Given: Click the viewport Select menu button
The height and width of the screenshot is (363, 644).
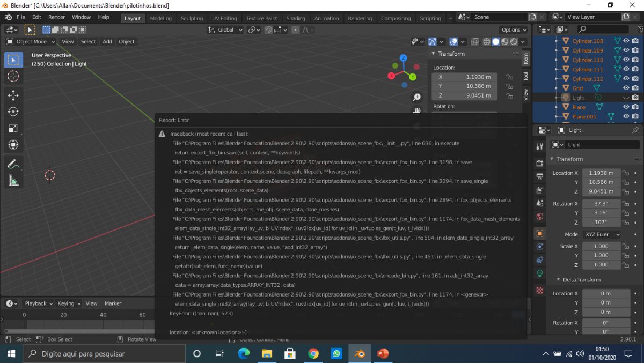Looking at the screenshot, I should tap(88, 41).
